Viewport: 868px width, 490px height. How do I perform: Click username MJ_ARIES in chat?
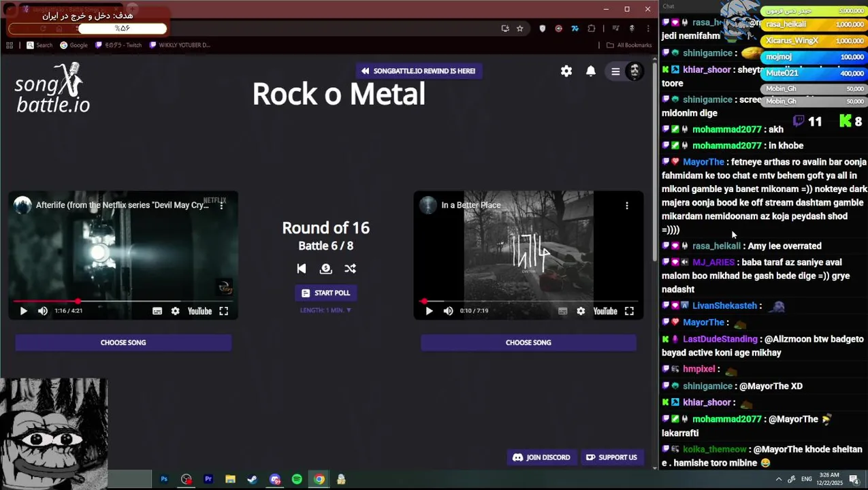pos(713,262)
